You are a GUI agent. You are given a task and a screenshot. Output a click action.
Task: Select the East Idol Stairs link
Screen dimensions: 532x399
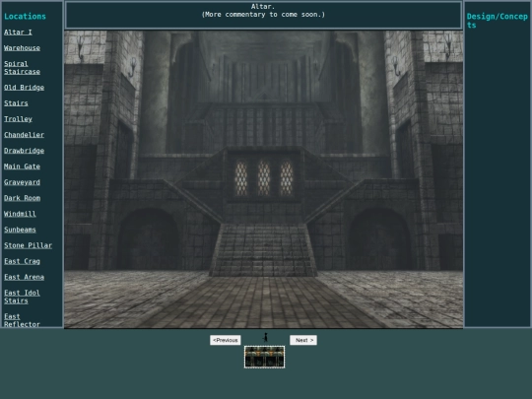point(22,297)
